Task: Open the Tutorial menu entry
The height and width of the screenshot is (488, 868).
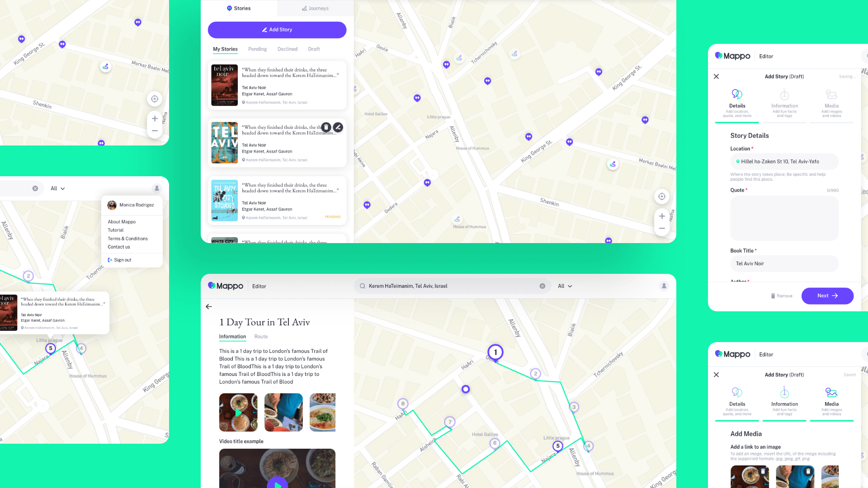Action: point(116,230)
